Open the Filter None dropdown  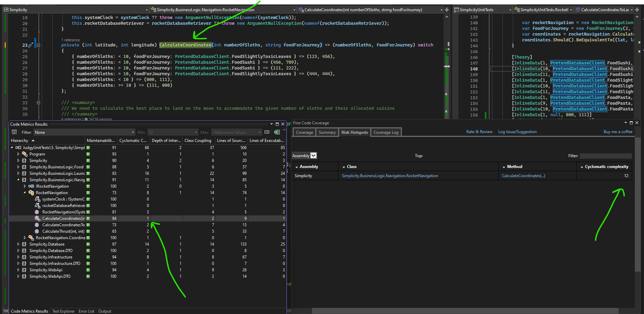pos(84,132)
